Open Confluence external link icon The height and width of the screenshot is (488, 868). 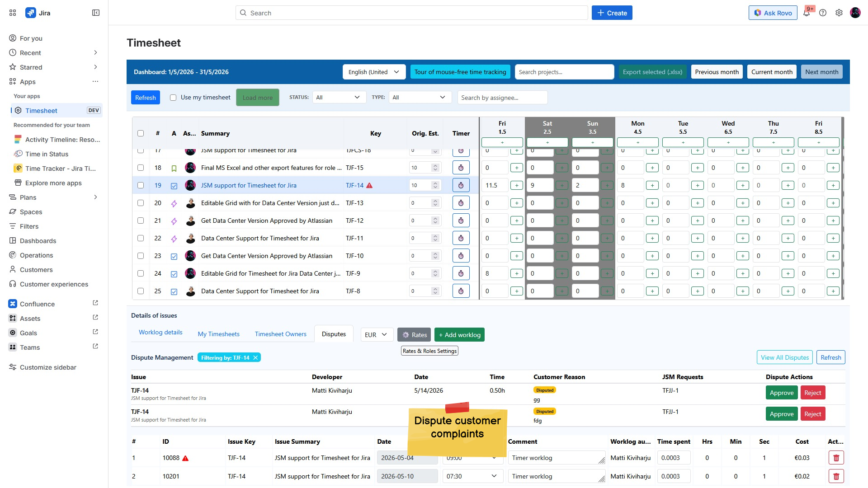pyautogui.click(x=95, y=303)
